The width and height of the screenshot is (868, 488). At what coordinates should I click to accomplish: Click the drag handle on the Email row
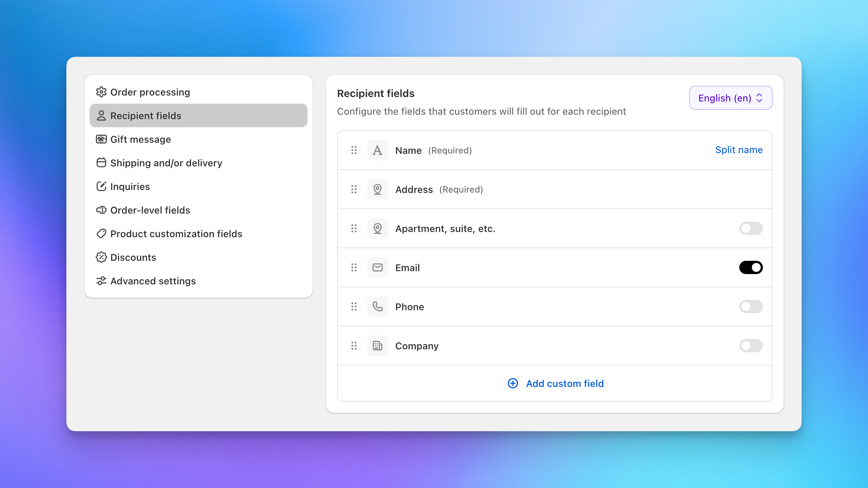tap(354, 267)
